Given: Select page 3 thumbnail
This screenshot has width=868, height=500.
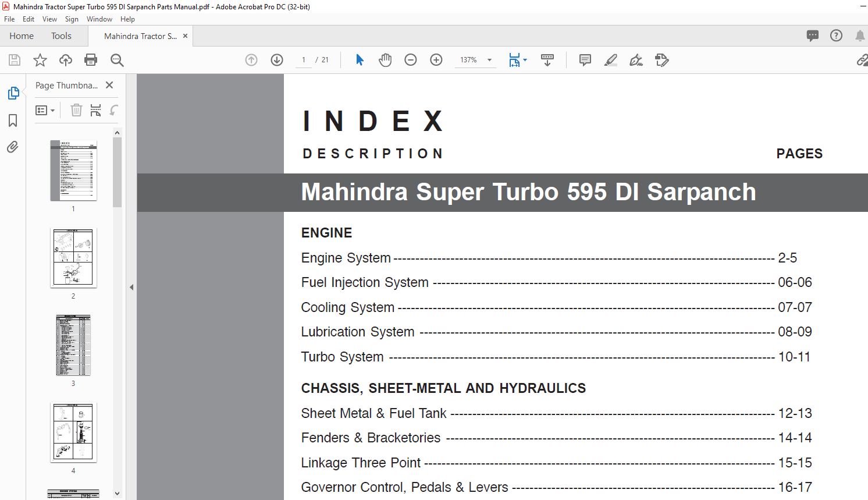Looking at the screenshot, I should click(x=73, y=345).
